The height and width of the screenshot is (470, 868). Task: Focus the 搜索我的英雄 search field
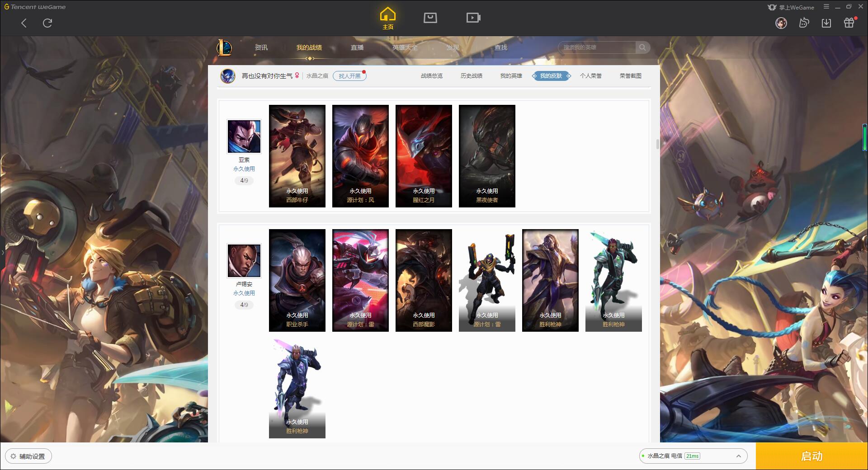pos(597,47)
